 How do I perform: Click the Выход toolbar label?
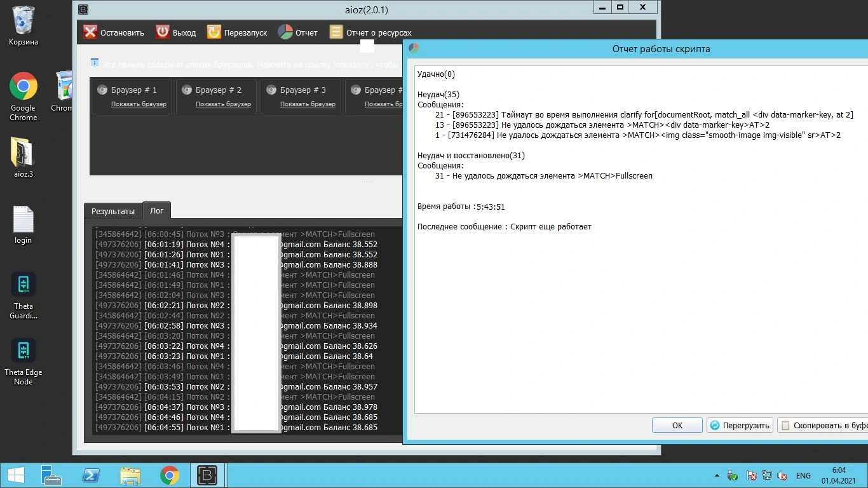tap(184, 33)
